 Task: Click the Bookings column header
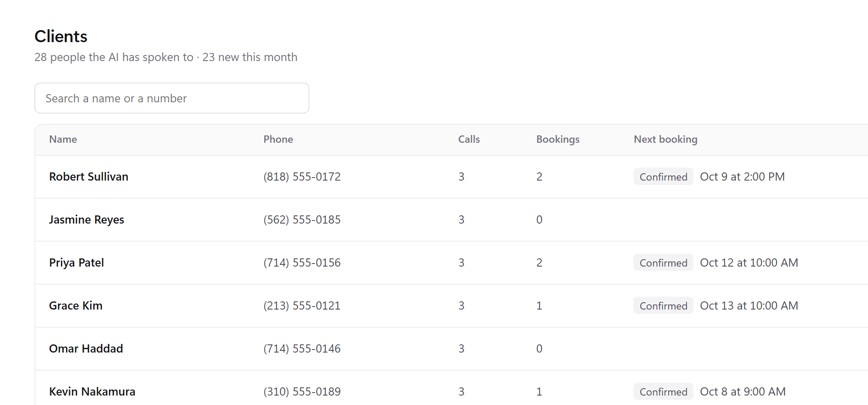[x=558, y=139]
